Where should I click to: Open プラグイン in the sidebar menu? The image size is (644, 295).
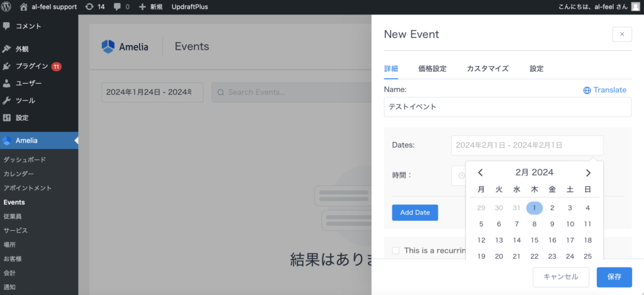point(32,66)
